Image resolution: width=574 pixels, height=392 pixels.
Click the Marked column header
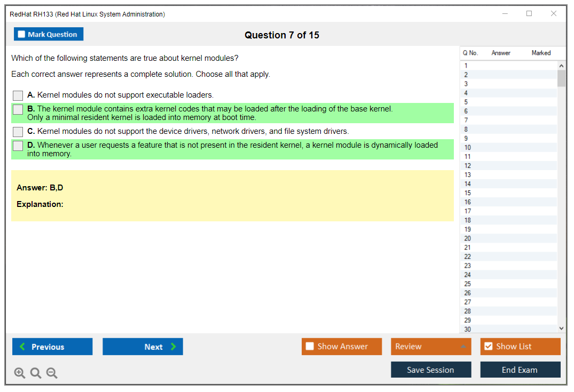541,53
